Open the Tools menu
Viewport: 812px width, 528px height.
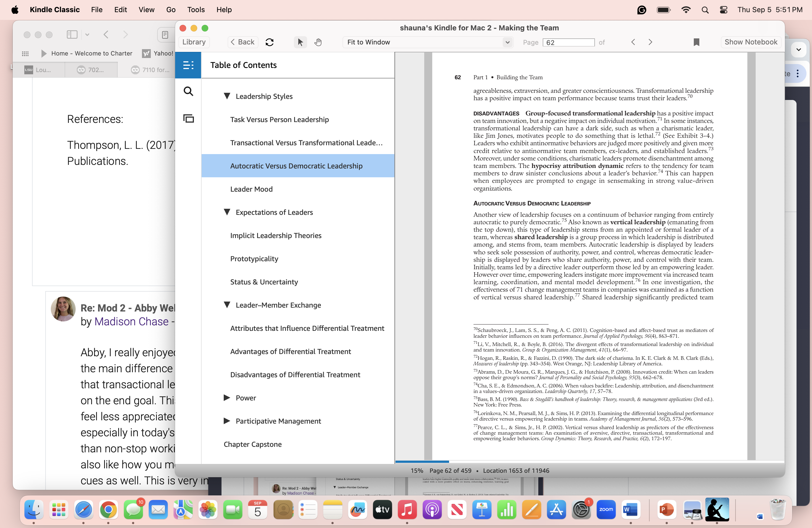coord(196,10)
